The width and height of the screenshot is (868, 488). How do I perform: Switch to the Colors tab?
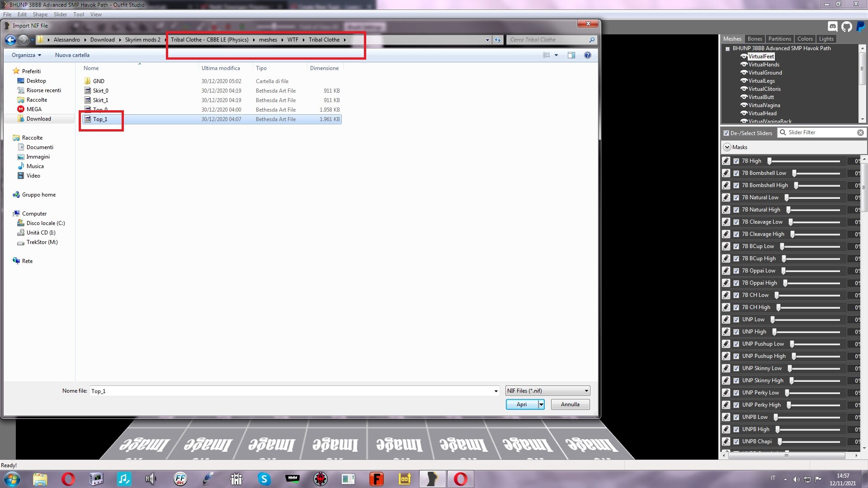[805, 39]
